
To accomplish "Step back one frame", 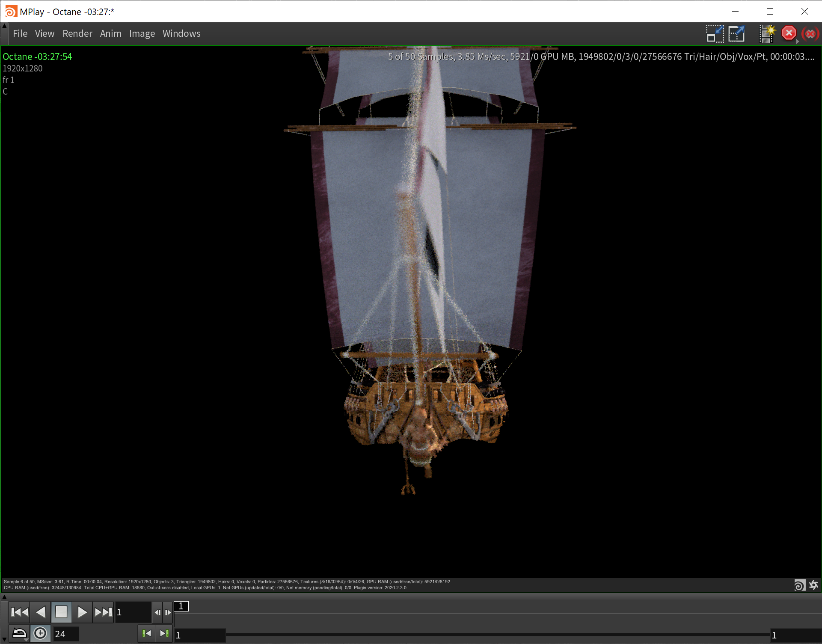I will [x=157, y=612].
